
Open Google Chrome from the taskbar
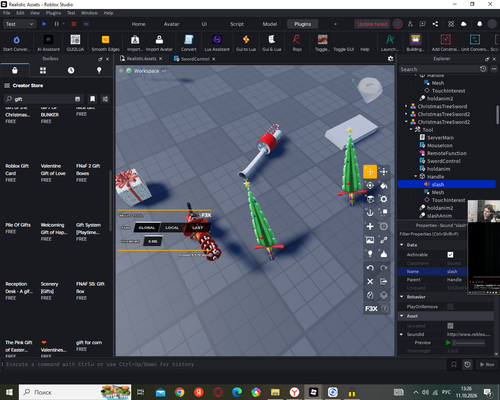tap(179, 392)
